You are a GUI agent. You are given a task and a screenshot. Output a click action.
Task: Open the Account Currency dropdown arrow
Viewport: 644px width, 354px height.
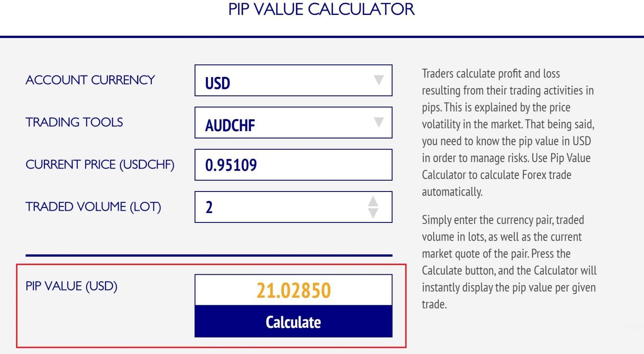pyautogui.click(x=378, y=80)
